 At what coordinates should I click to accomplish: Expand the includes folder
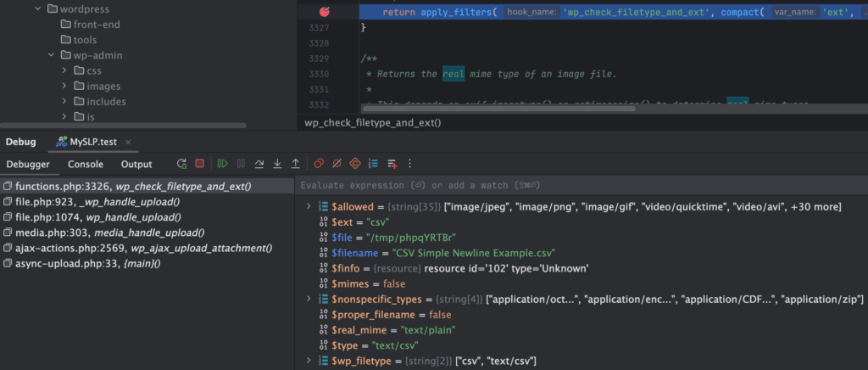[64, 101]
